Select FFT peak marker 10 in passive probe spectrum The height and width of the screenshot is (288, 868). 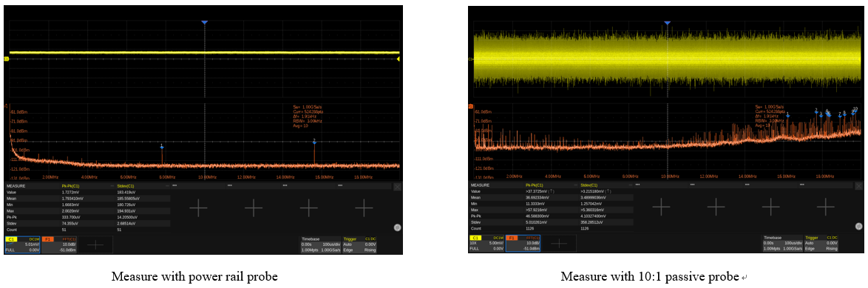[855, 110]
